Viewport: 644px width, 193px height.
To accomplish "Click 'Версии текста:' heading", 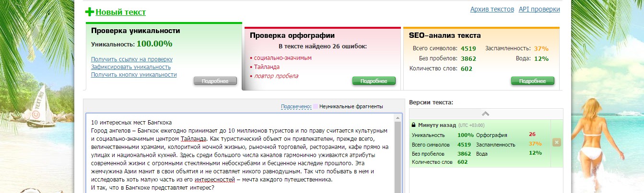I will pyautogui.click(x=431, y=102).
